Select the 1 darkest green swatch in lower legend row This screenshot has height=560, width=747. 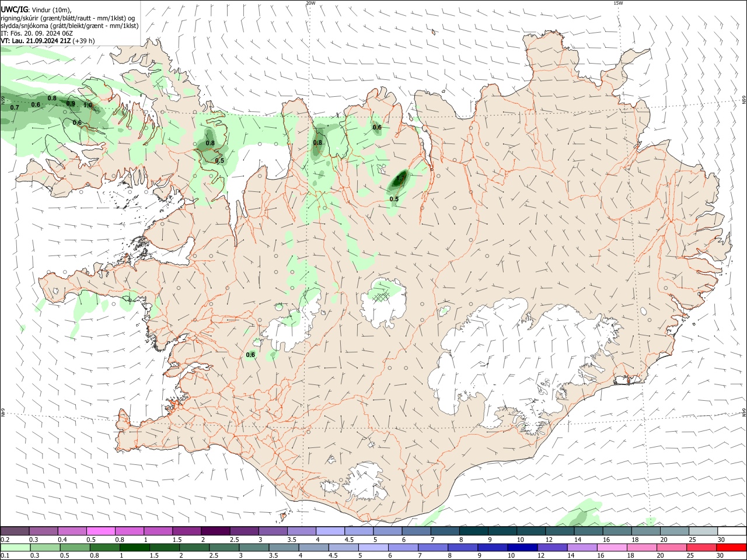pos(134,547)
